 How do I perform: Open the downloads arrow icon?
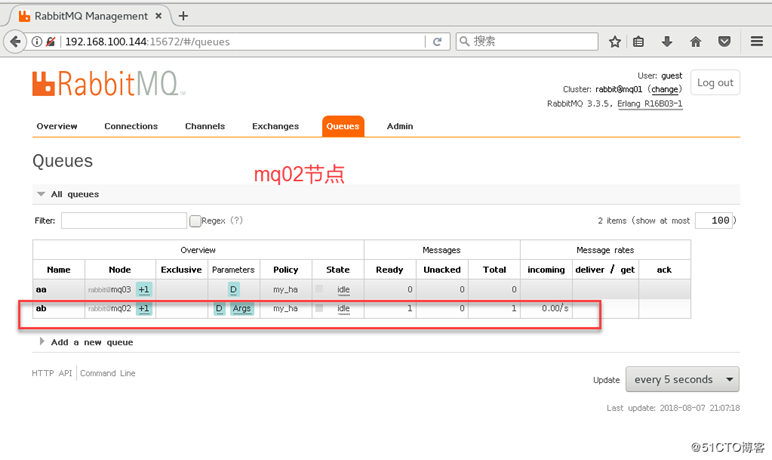tap(667, 41)
